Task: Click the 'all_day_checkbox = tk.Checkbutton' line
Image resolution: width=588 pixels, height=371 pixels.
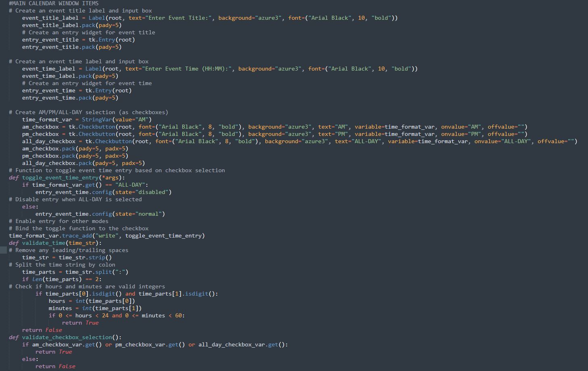Action: [x=300, y=141]
